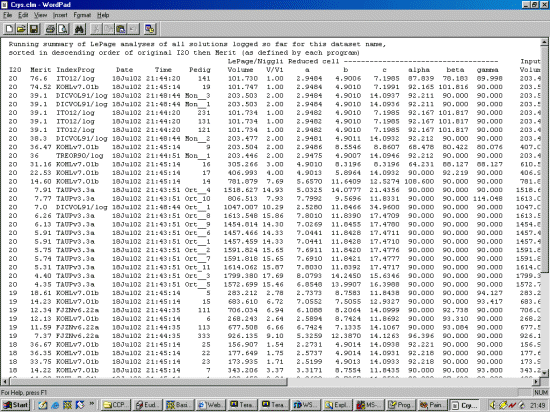The width and height of the screenshot is (550, 412).
Task: Open the Format menu
Action: coord(82,15)
